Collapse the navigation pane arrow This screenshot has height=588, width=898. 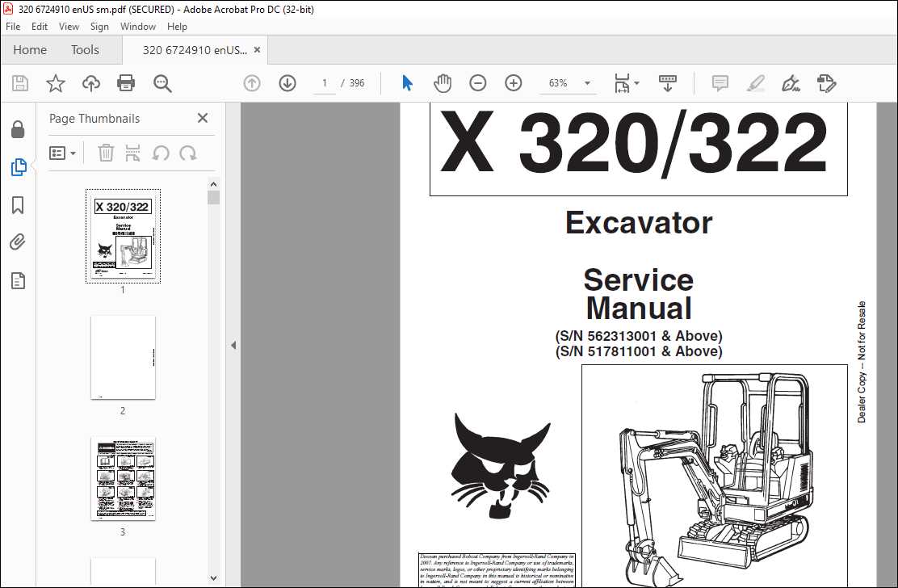pyautogui.click(x=233, y=345)
